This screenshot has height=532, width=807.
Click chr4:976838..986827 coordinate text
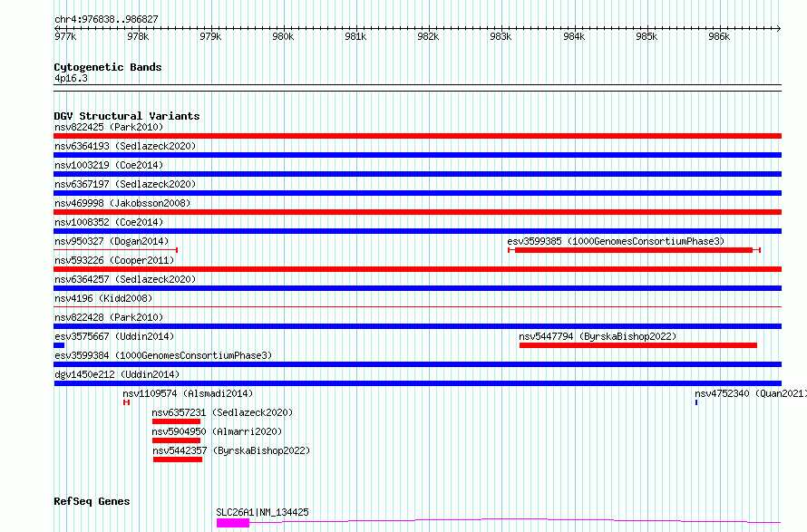tap(106, 19)
